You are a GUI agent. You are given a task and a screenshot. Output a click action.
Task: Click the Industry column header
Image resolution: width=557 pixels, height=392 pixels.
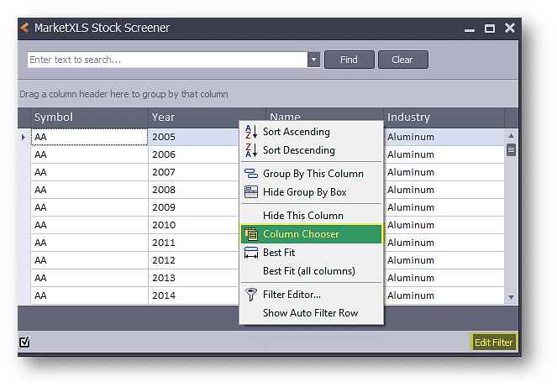point(444,118)
